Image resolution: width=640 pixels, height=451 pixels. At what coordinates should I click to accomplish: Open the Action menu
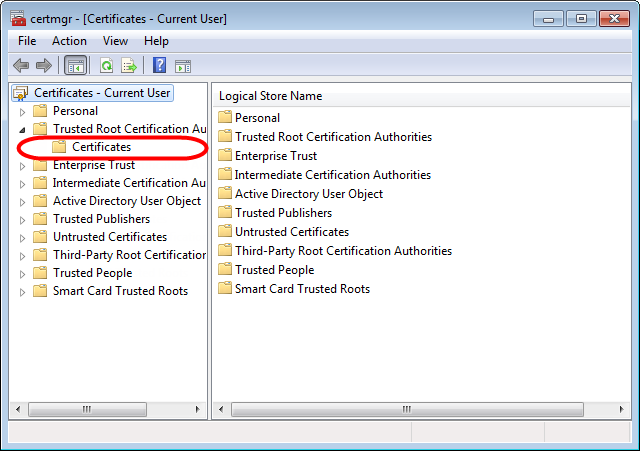(69, 41)
